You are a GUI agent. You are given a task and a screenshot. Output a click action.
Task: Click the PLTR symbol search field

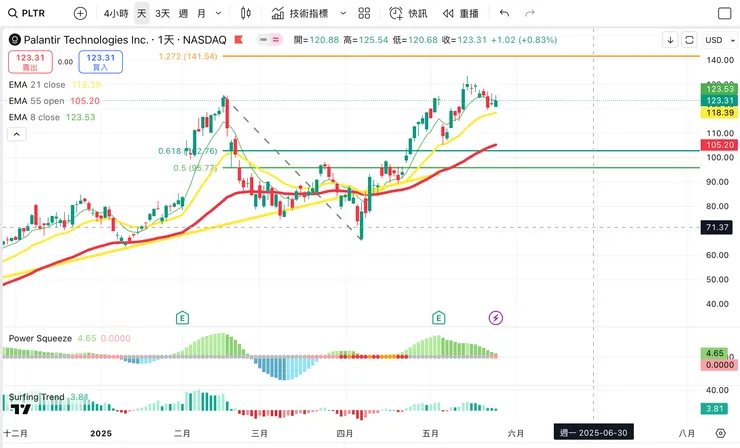35,13
